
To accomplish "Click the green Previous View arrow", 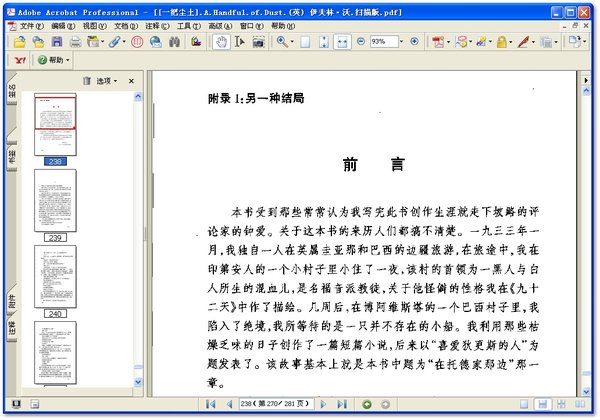I will 367,404.
